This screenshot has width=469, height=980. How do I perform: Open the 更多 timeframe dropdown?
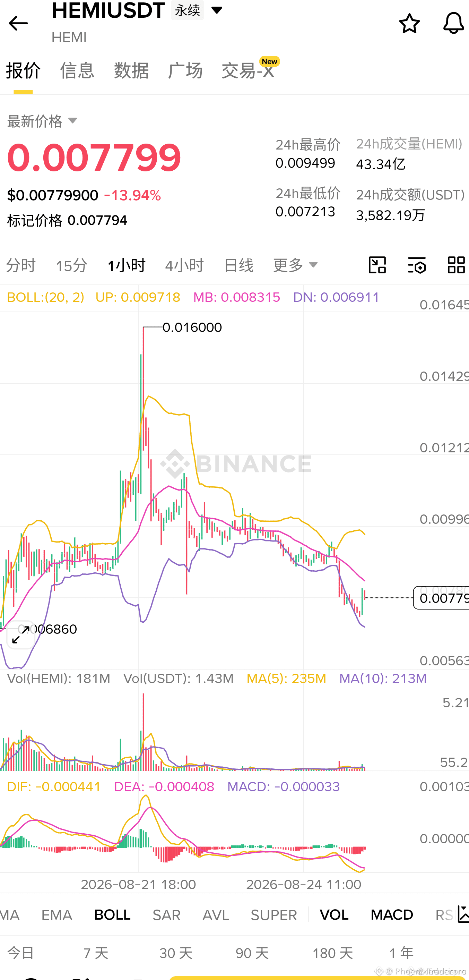tap(295, 265)
